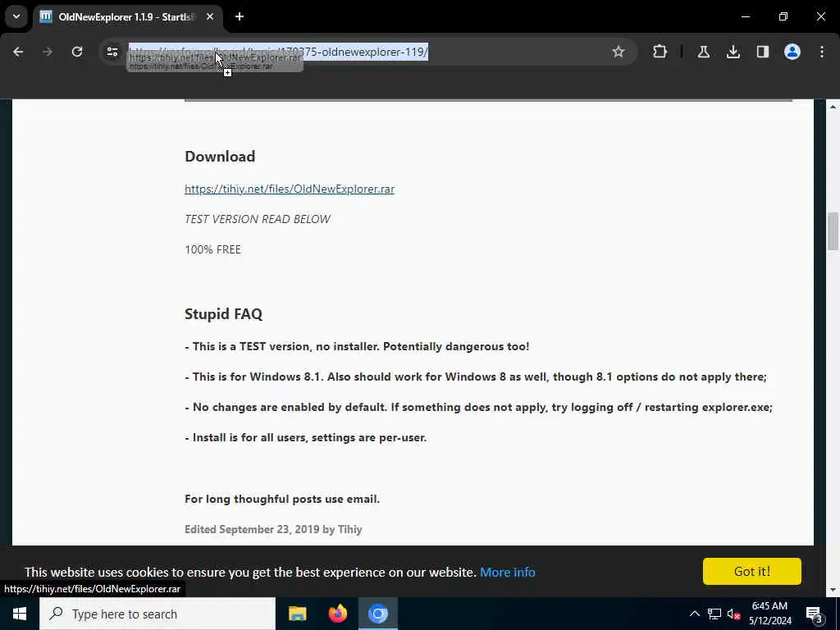Open the notification center icon

click(x=814, y=614)
